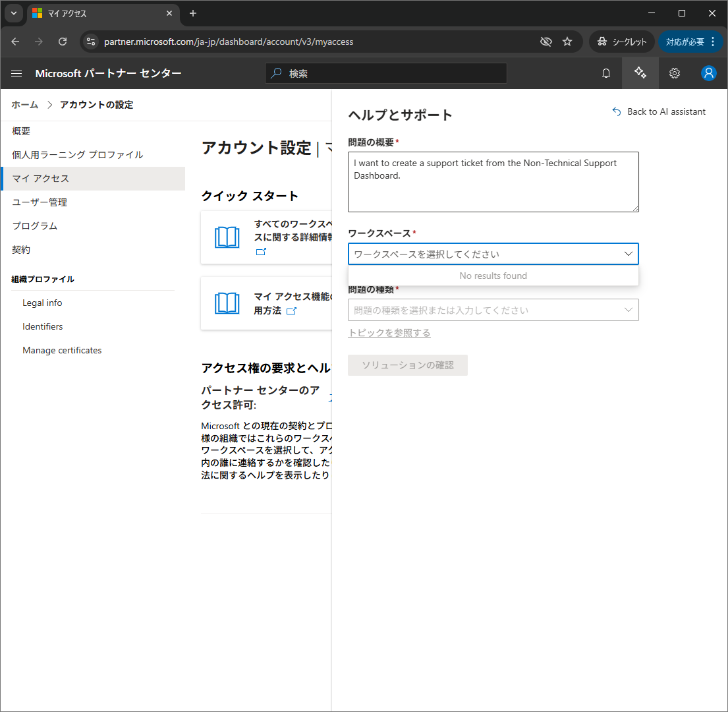The height and width of the screenshot is (712, 728).
Task: Open the hamburger navigation menu
Action: [16, 73]
